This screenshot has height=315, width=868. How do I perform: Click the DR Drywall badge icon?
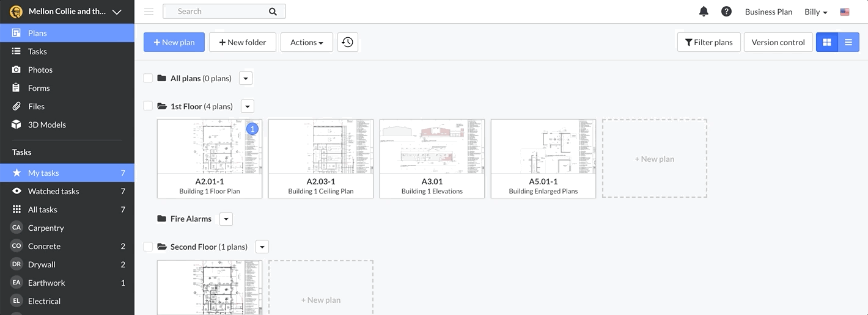coord(17,264)
